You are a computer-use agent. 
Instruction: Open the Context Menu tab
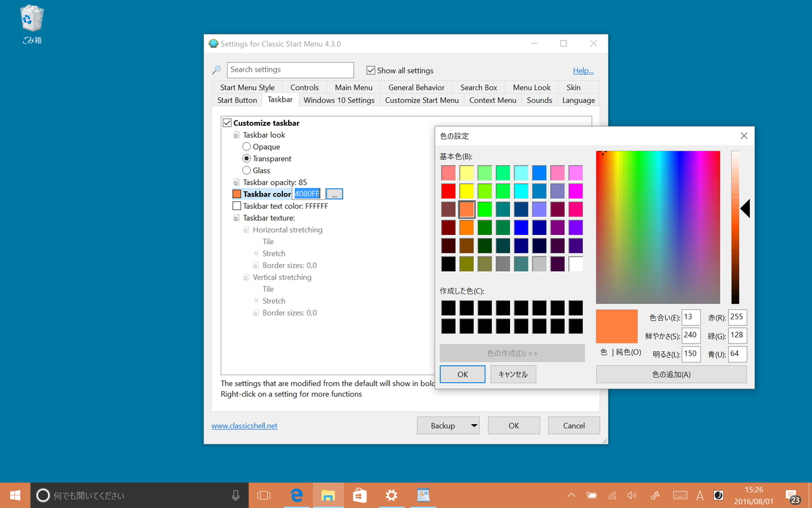(493, 100)
